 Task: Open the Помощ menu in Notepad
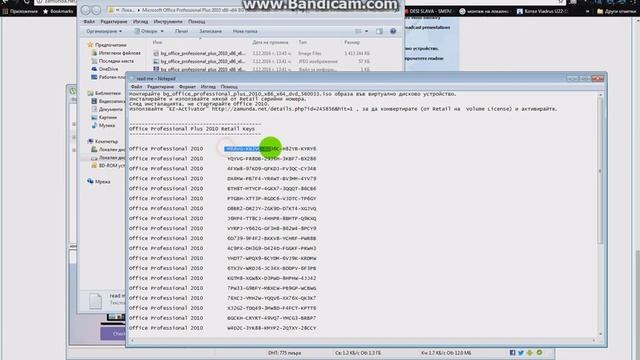[229, 87]
